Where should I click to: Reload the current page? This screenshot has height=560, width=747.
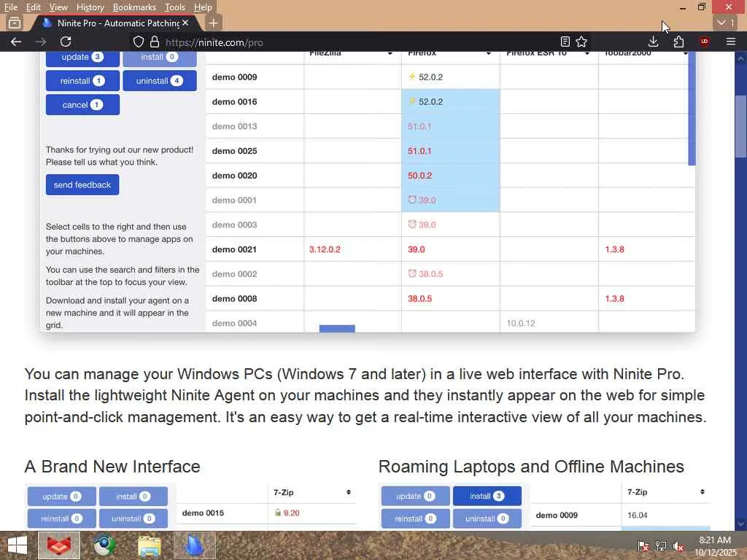coord(66,42)
